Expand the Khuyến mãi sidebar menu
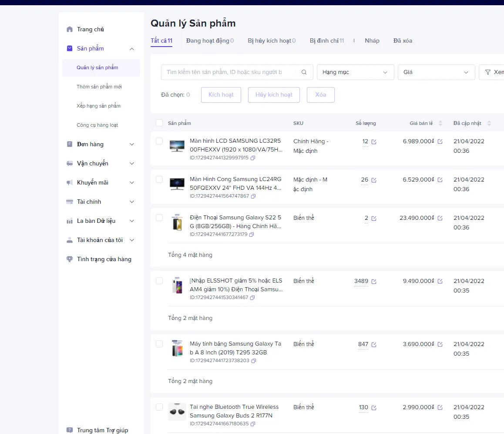Viewport: 504px width, 434px height. [x=132, y=182]
